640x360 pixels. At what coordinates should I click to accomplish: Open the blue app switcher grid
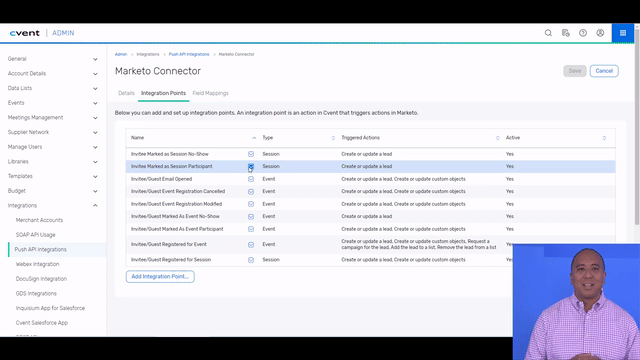point(622,33)
